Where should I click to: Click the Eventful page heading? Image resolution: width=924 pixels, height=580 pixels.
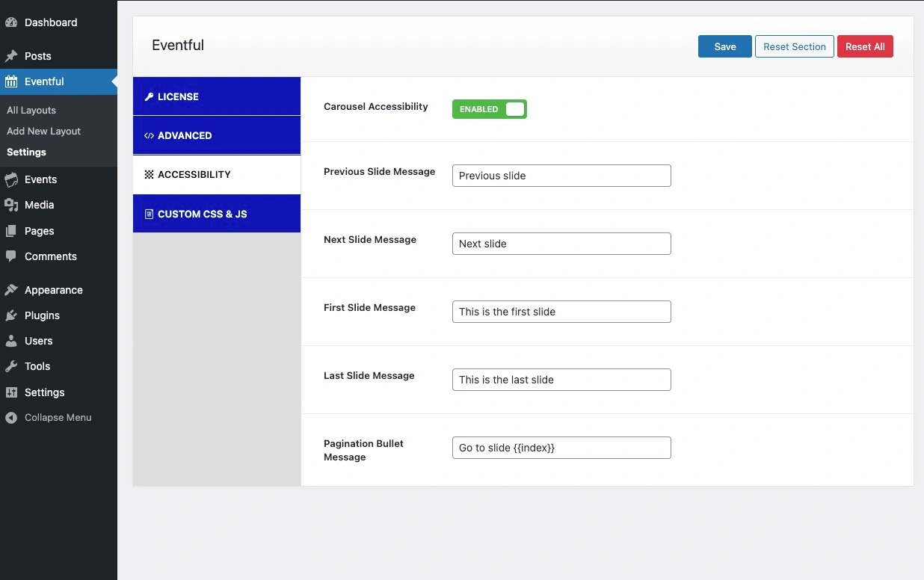coord(178,46)
